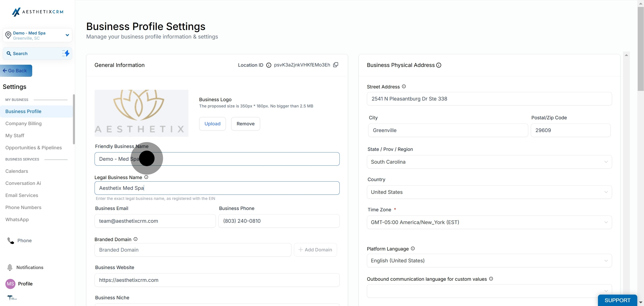Viewport: 644px width, 306px height.
Task: Click the Go Back button
Action: pos(16,71)
